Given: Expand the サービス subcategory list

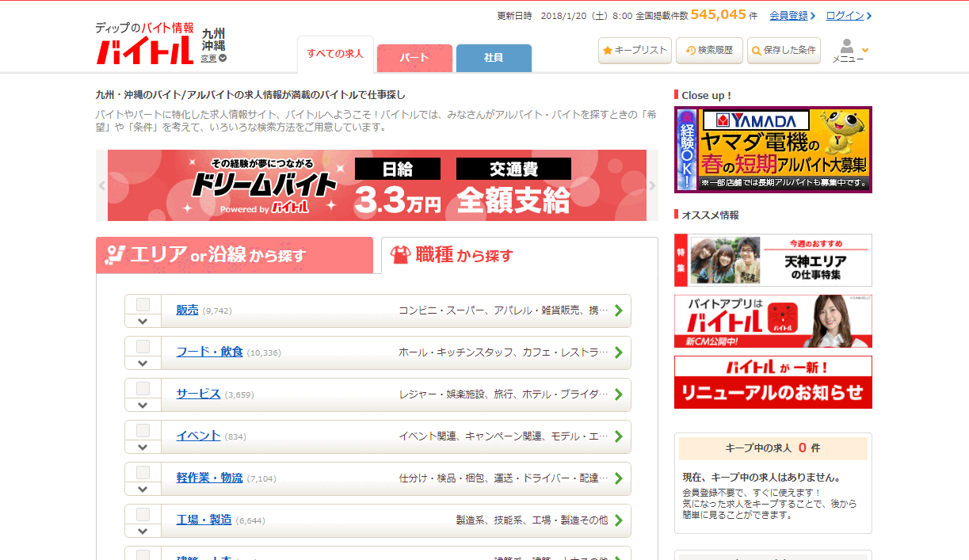Looking at the screenshot, I should [x=143, y=405].
